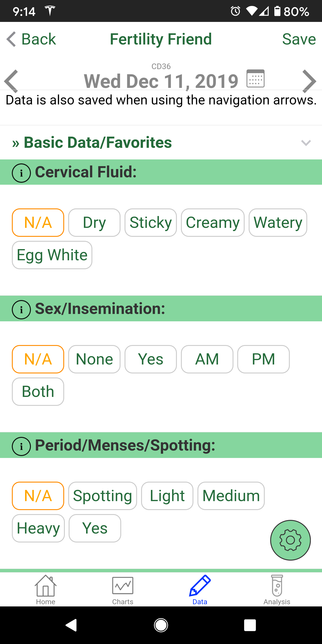This screenshot has height=644, width=322.
Task: Tap the Period/Menses/Spotting info icon
Action: [x=21, y=446]
